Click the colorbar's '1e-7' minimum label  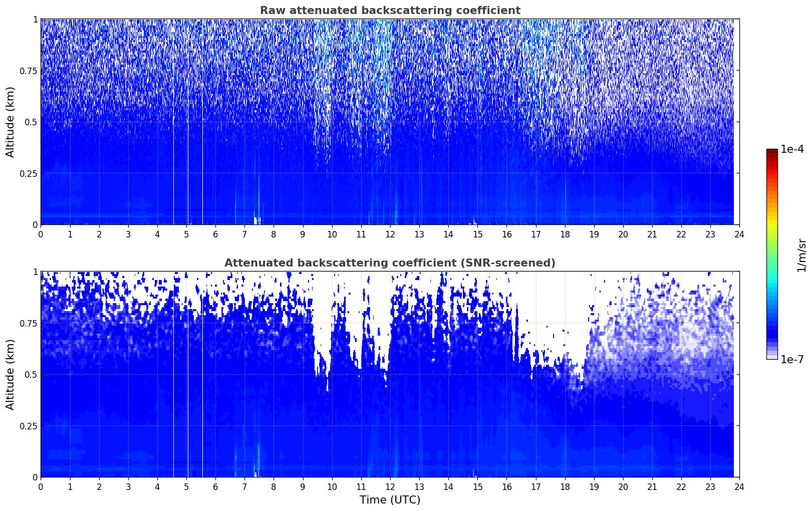click(792, 359)
